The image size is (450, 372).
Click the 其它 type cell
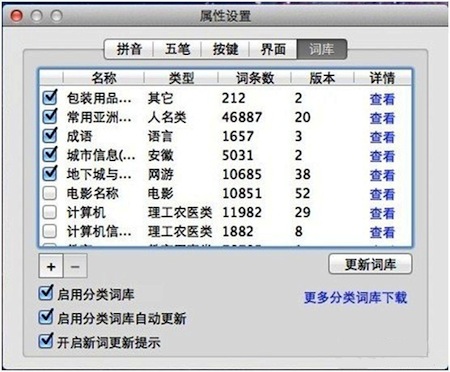(x=161, y=98)
